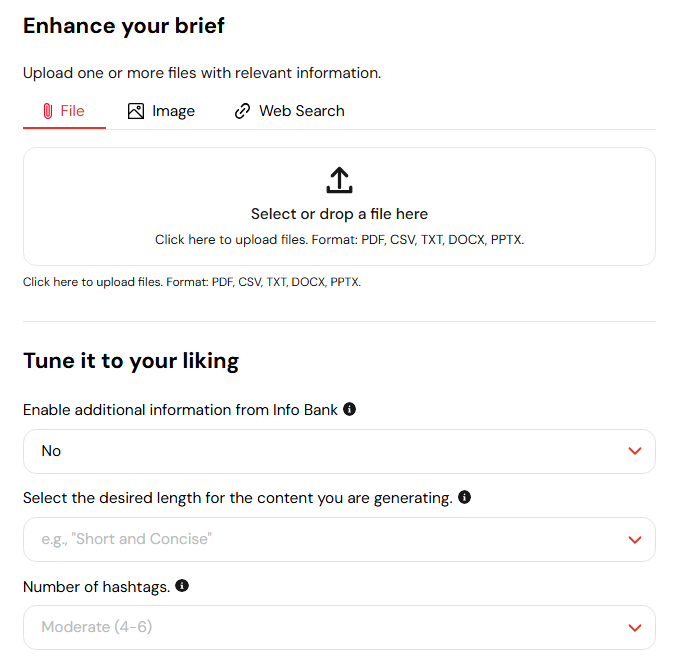Click Select or drop a file here
This screenshot has width=676, height=657.
pyautogui.click(x=339, y=214)
